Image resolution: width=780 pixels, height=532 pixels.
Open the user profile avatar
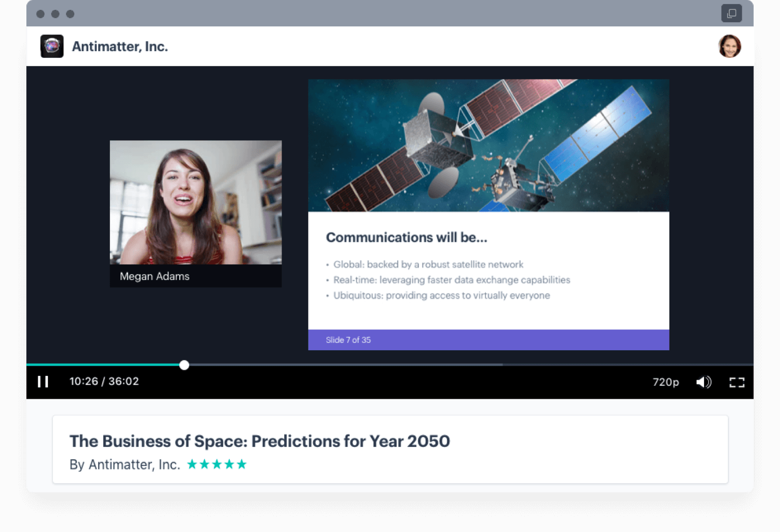[x=729, y=46]
